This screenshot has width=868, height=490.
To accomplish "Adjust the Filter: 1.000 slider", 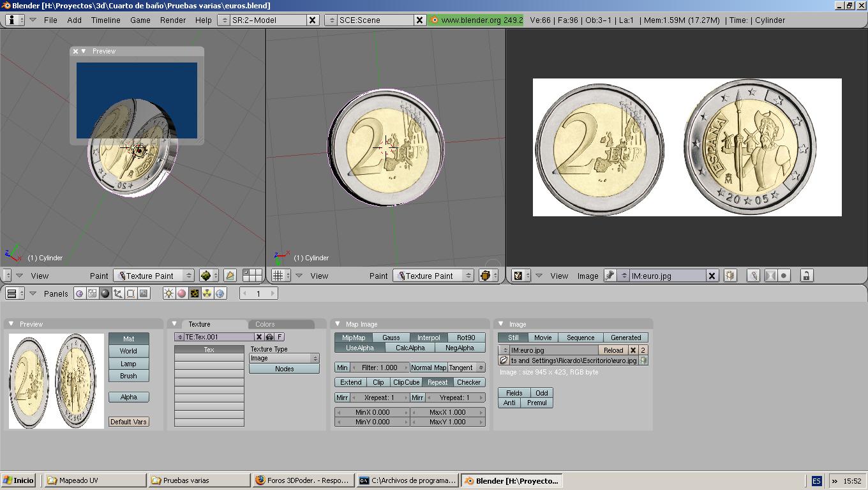I will click(380, 367).
